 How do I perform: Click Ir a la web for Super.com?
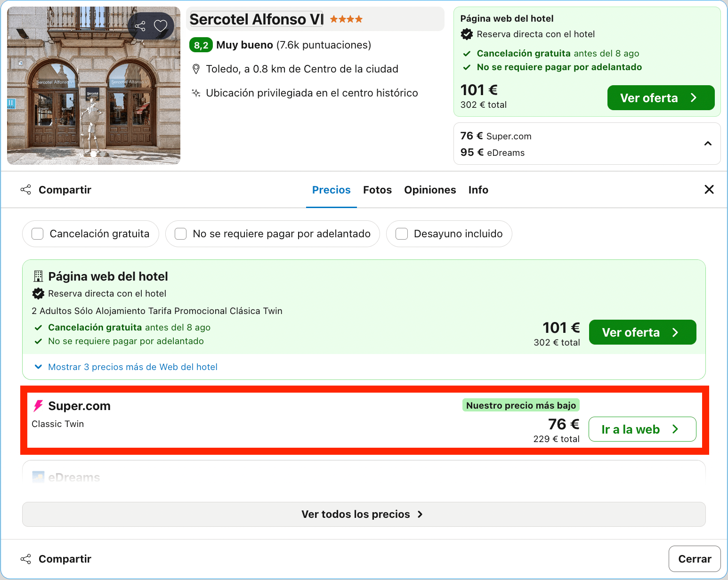tap(642, 429)
